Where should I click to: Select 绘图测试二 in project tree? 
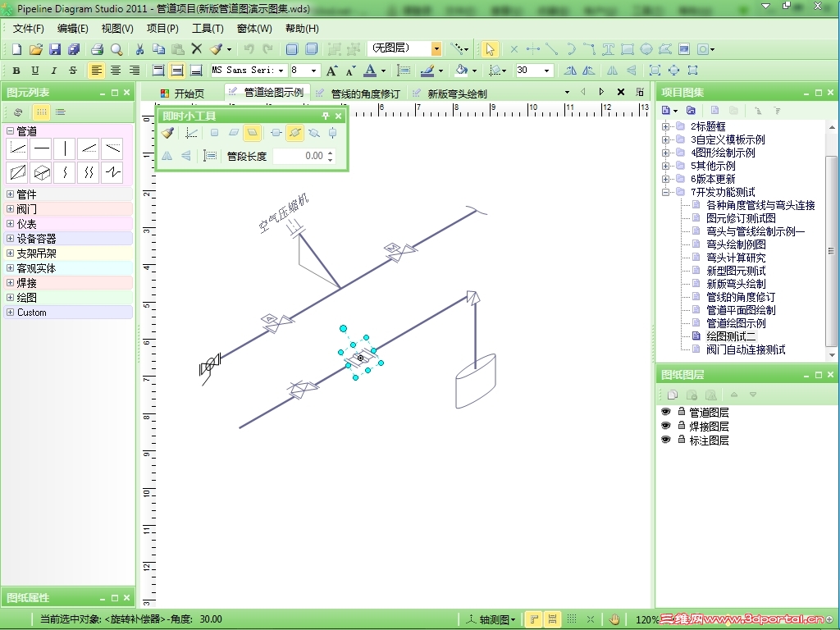click(x=731, y=336)
